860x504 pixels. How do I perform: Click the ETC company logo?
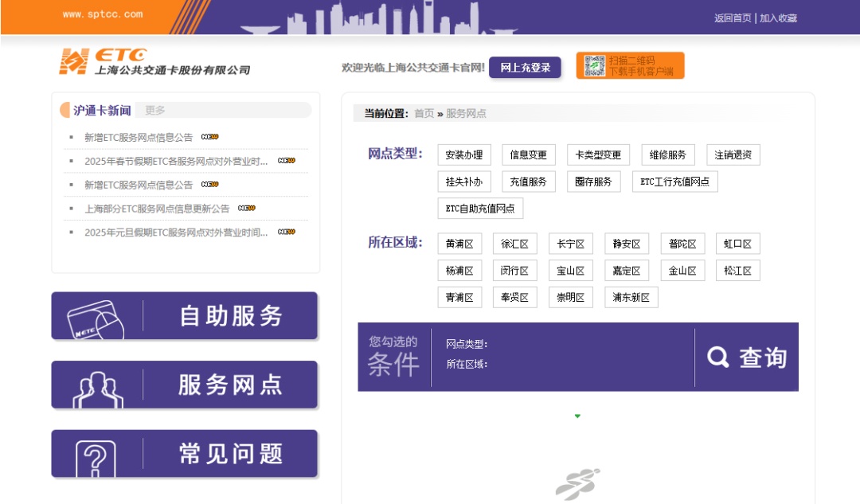click(154, 62)
